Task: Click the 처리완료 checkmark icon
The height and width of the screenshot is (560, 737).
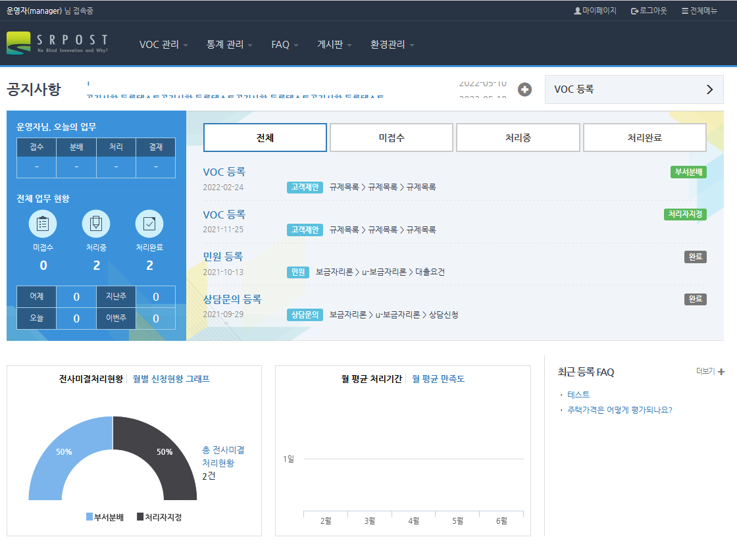Action: click(149, 224)
